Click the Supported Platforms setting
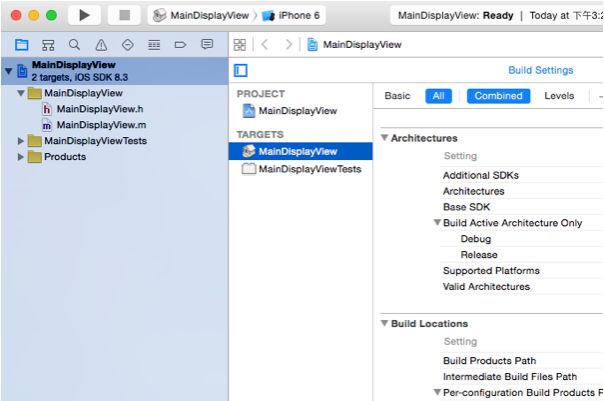 491,271
